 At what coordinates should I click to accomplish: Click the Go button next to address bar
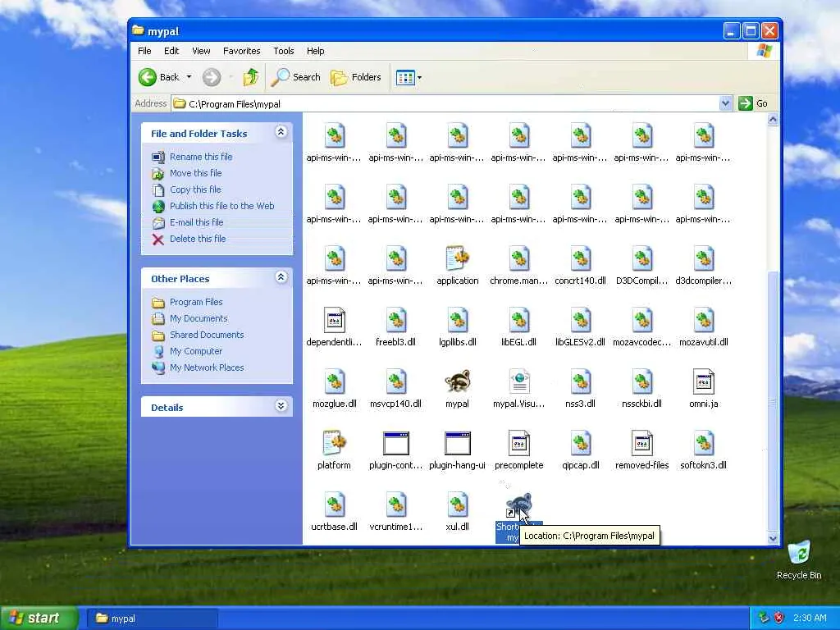pos(754,103)
